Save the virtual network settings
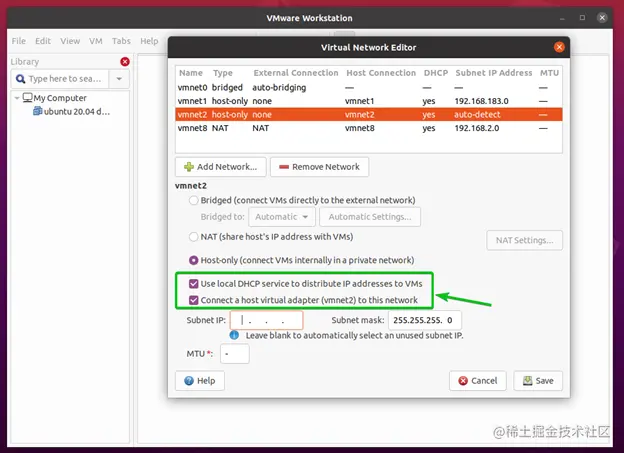Viewport: 624px width, 453px height. point(538,381)
